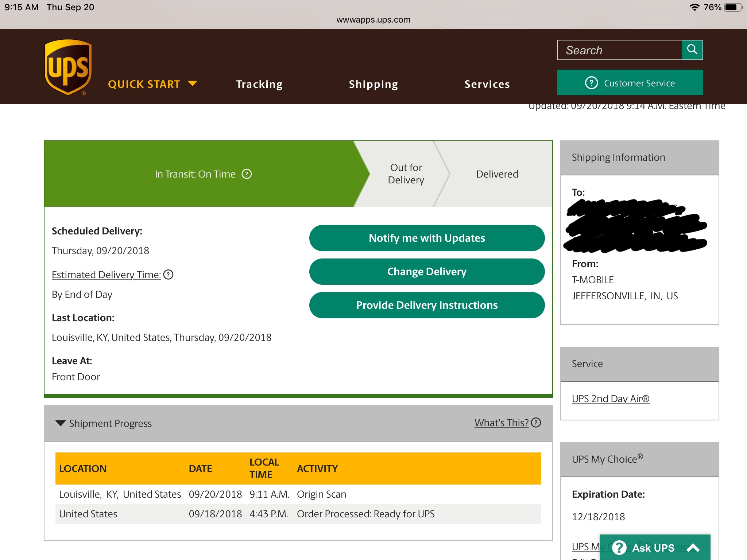Focus the Search input field
Viewport: 747px width, 560px height.
pos(620,50)
